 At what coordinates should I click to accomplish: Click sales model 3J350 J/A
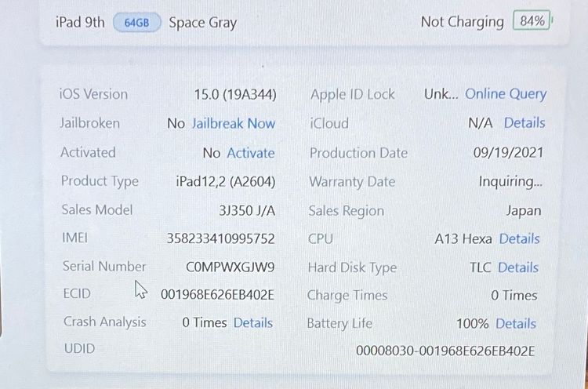[247, 210]
